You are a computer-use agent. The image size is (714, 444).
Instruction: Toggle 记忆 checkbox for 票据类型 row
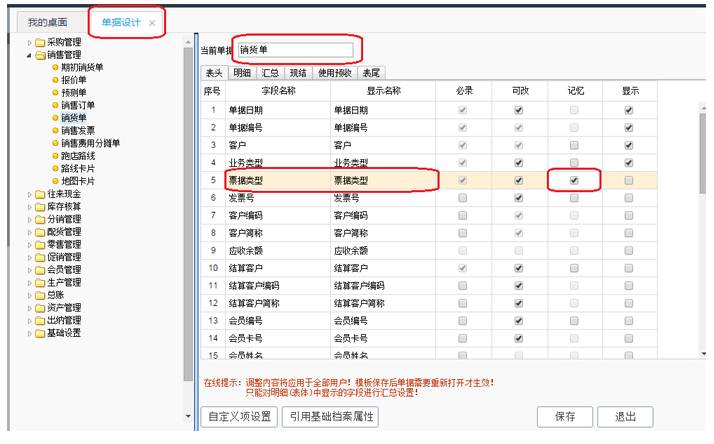[574, 181]
